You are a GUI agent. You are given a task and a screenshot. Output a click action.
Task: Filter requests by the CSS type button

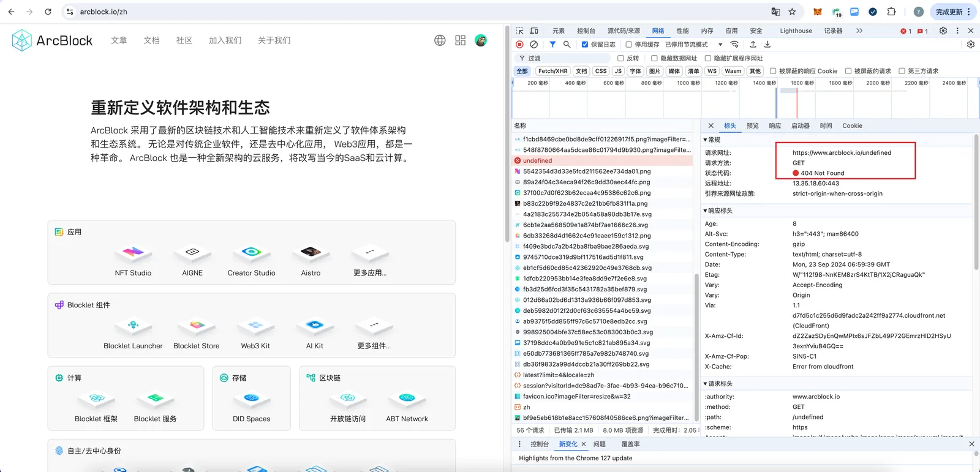click(601, 71)
